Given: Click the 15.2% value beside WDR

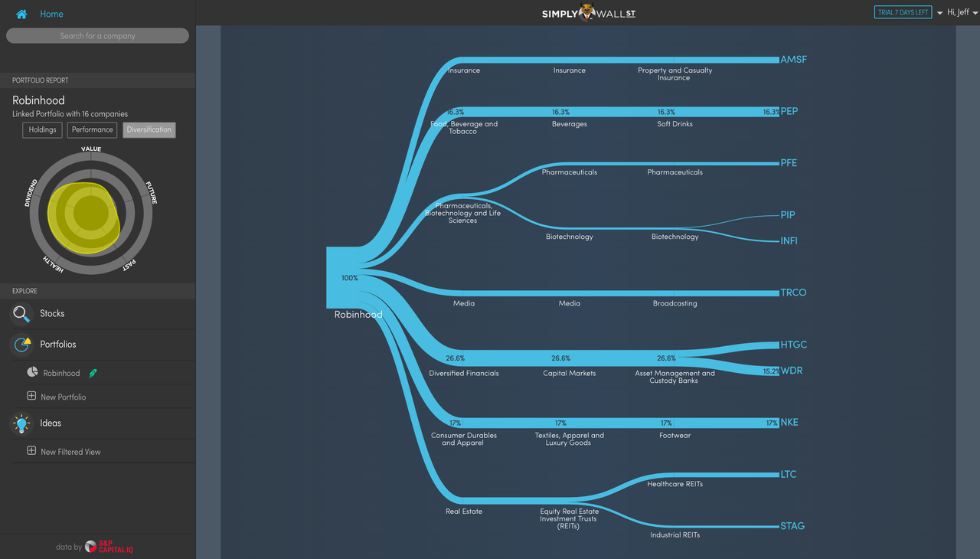Looking at the screenshot, I should tap(771, 371).
